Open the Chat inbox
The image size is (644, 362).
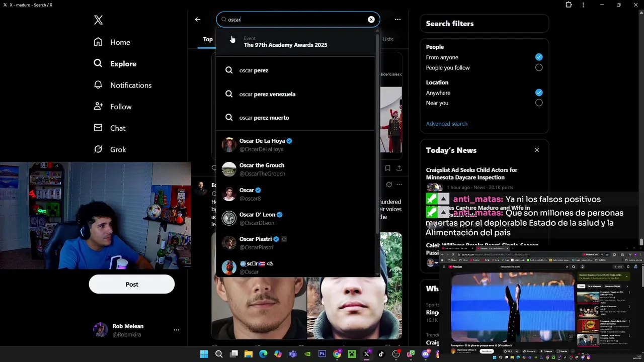click(109, 128)
